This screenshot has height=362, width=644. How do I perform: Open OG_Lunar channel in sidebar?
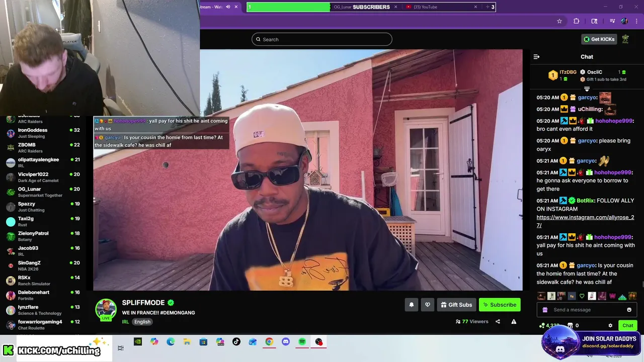point(43,192)
